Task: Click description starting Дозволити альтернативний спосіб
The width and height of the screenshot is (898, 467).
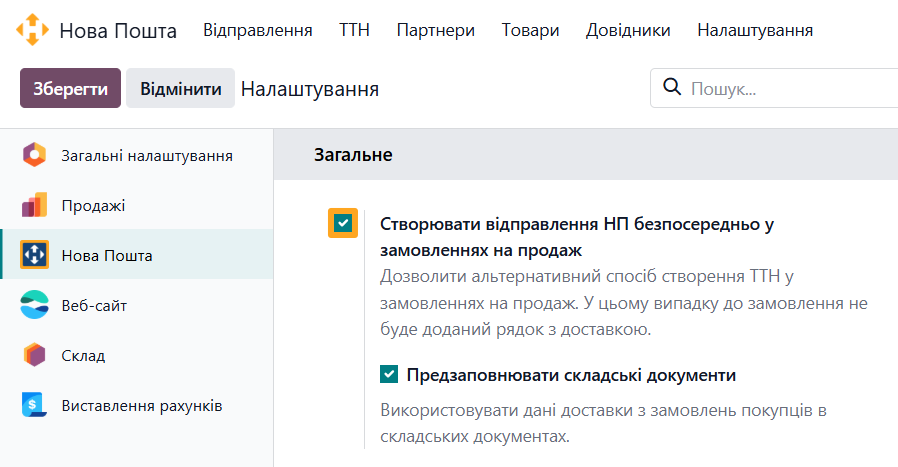Action: pyautogui.click(x=624, y=303)
